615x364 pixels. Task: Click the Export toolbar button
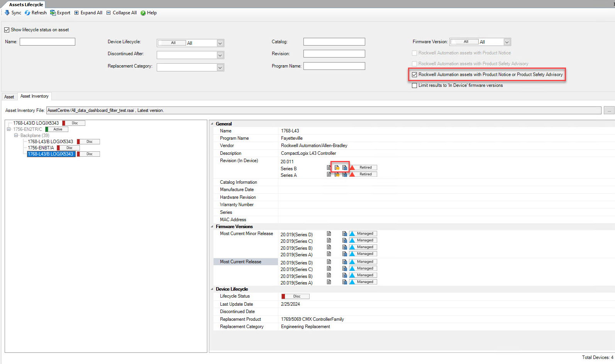pos(60,13)
